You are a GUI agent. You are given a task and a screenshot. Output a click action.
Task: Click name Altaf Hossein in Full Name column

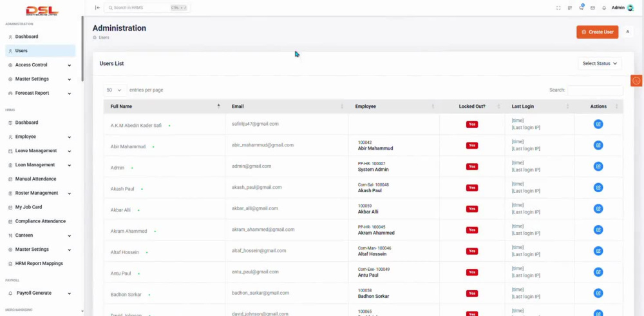124,252
